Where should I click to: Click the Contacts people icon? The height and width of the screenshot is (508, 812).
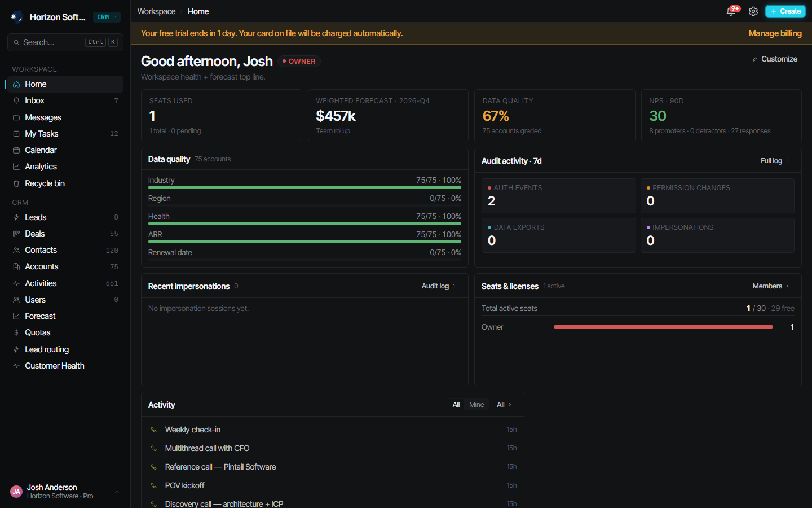click(x=16, y=250)
